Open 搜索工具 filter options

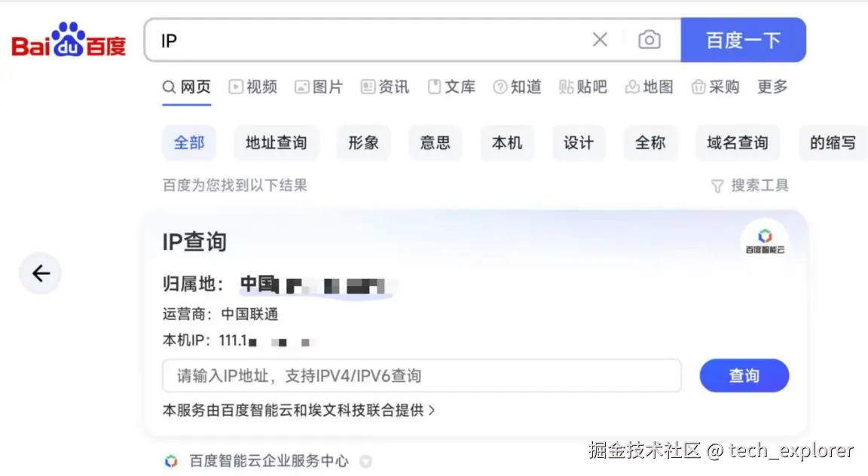tap(750, 185)
